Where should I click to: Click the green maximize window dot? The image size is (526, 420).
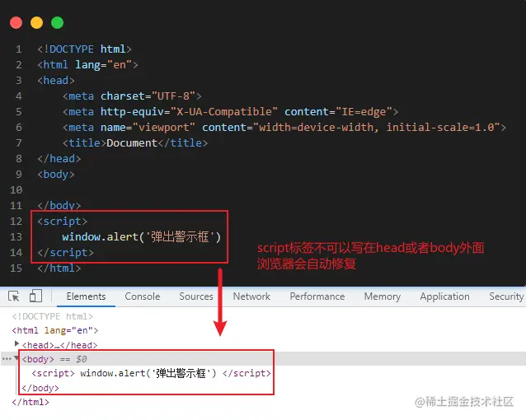pyautogui.click(x=57, y=23)
